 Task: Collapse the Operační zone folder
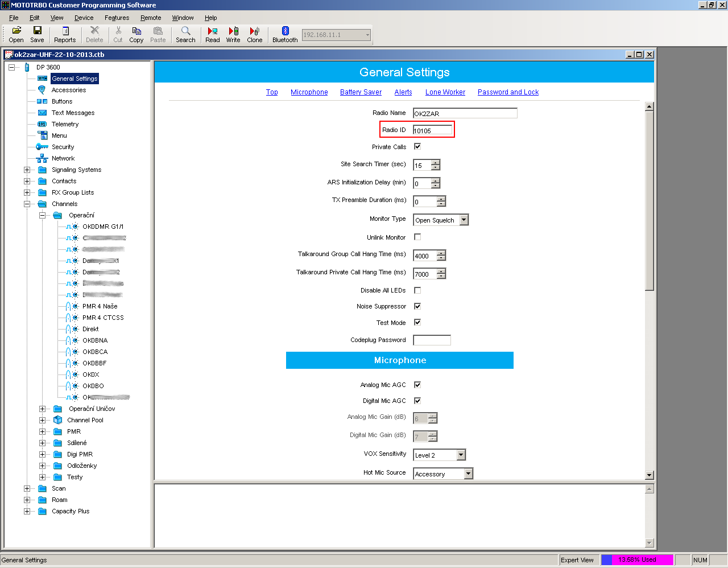tap(42, 215)
